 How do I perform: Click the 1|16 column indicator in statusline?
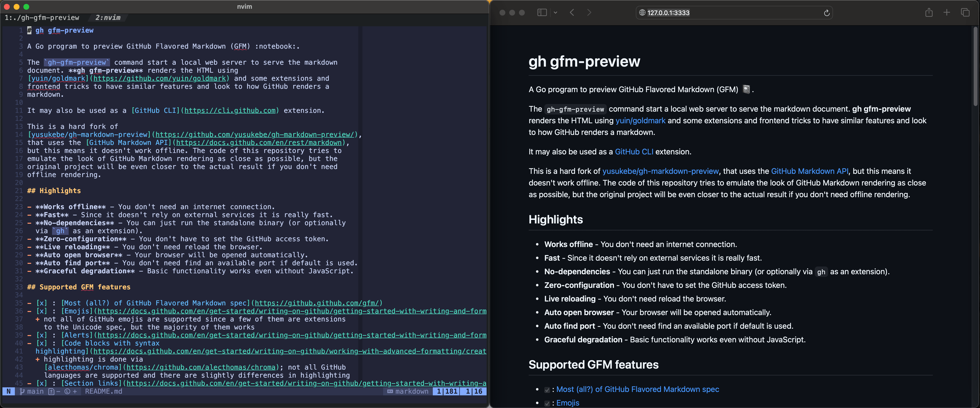(x=474, y=391)
